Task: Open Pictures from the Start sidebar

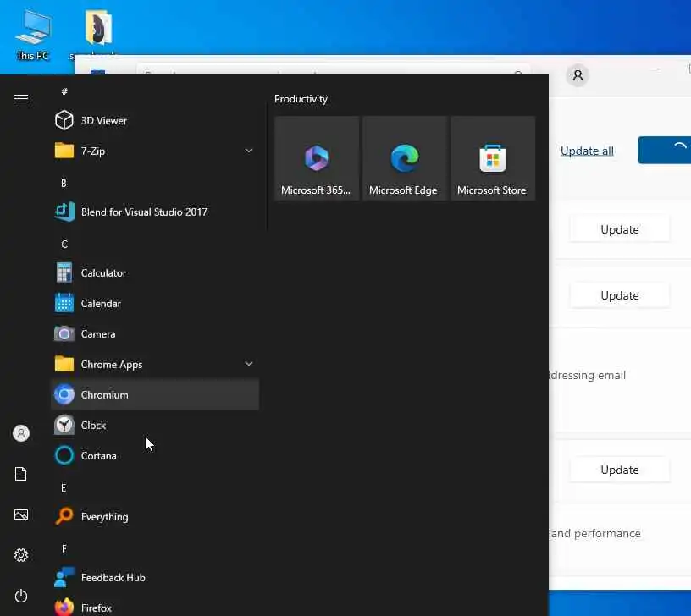Action: pos(21,514)
